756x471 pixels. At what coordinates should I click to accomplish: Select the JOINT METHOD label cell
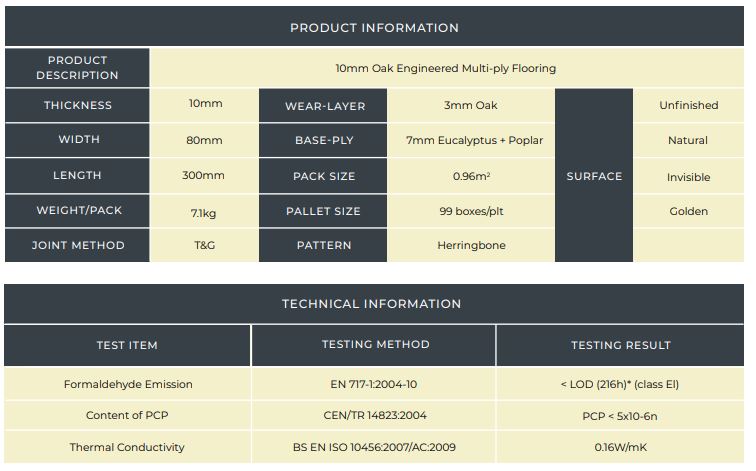point(77,245)
